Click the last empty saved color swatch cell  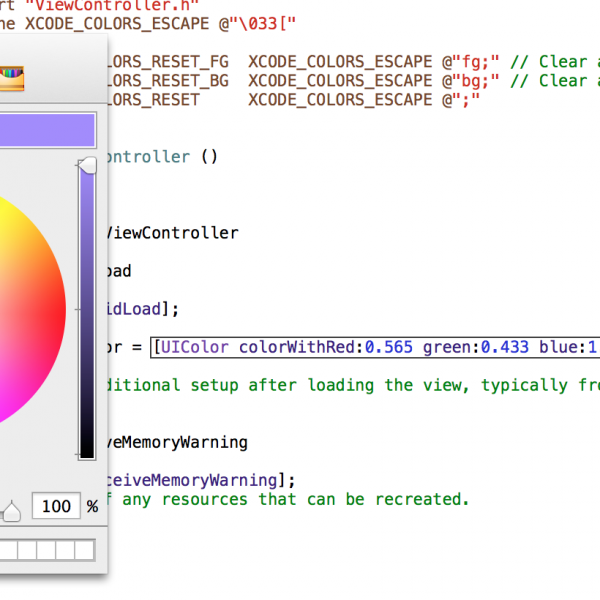84,550
